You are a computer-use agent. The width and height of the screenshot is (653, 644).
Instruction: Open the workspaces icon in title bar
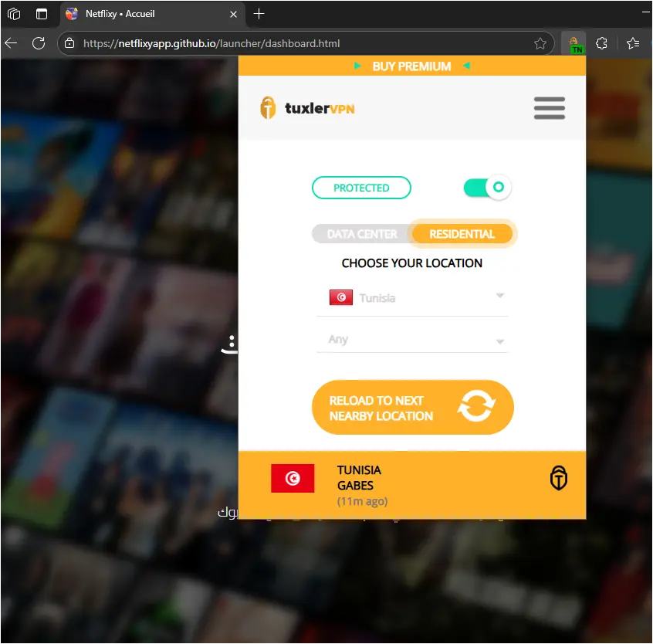(x=13, y=14)
